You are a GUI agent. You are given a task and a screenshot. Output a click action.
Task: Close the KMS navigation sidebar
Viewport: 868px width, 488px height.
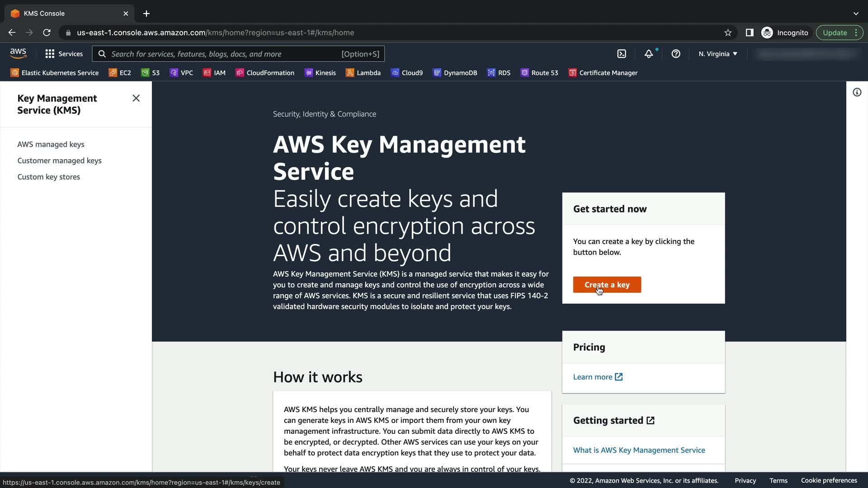coord(136,98)
